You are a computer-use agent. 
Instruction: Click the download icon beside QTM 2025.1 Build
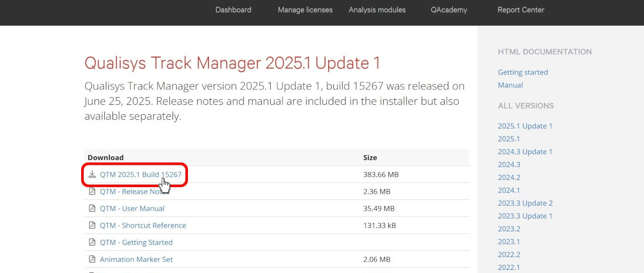tap(92, 174)
